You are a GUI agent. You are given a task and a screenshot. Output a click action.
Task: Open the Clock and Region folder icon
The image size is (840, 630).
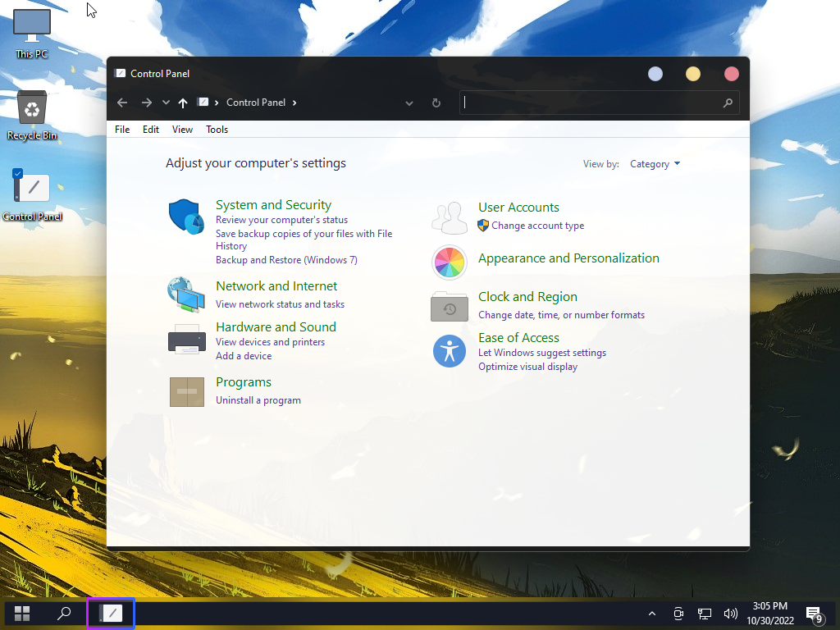(x=450, y=307)
